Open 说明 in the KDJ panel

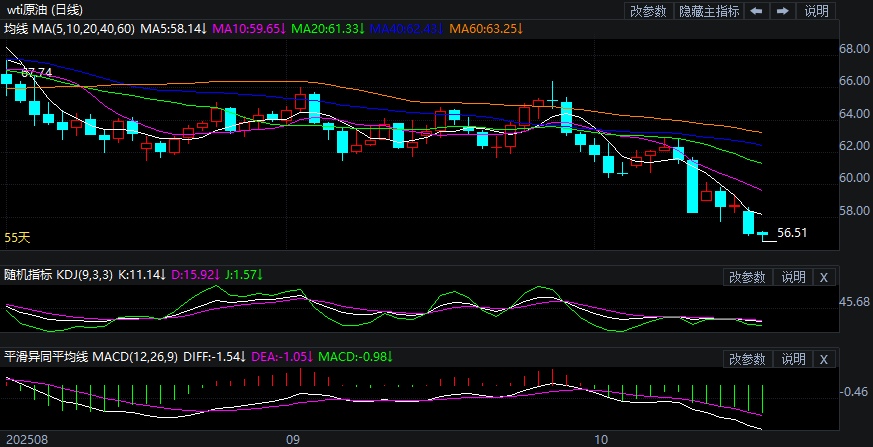coord(793,277)
